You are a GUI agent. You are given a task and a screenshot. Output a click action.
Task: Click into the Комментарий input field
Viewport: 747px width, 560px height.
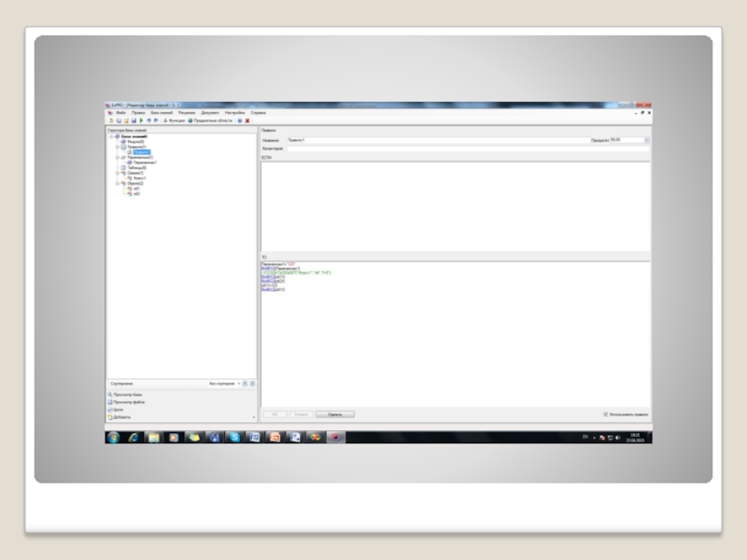pyautogui.click(x=468, y=149)
